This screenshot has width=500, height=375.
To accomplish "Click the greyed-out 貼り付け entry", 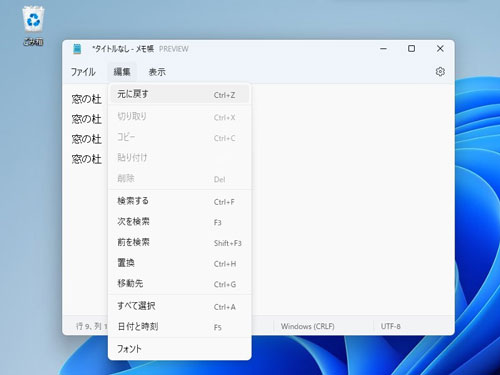I will (x=180, y=158).
